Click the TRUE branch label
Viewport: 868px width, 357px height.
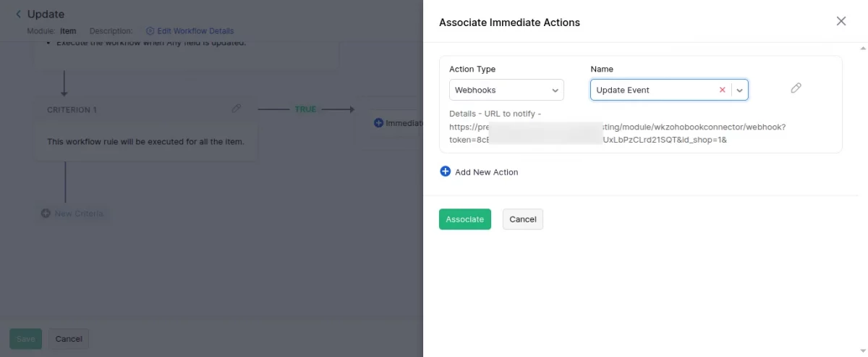pos(305,109)
